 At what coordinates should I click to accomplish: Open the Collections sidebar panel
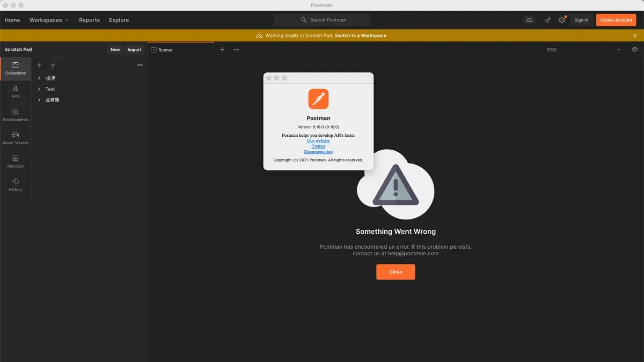tap(16, 69)
